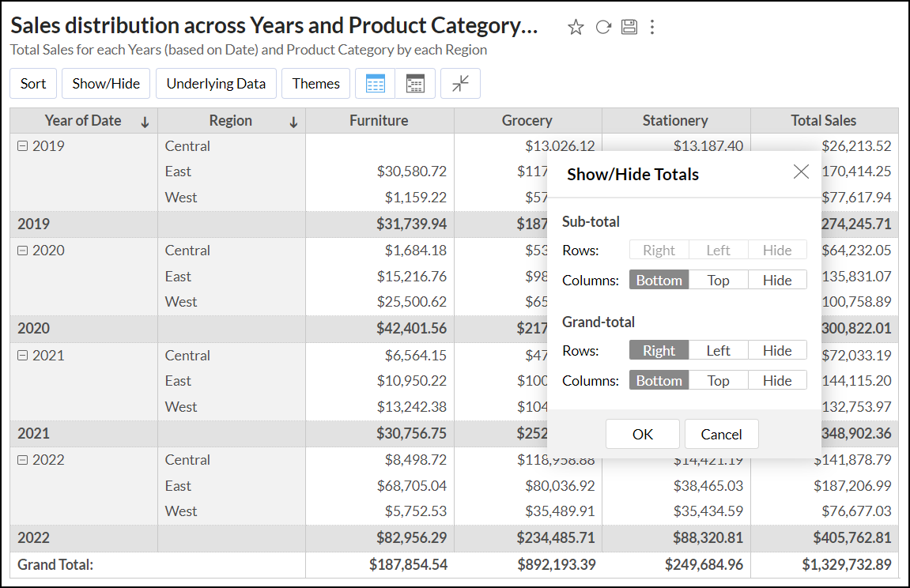Collapse the 2019 year group

22,146
